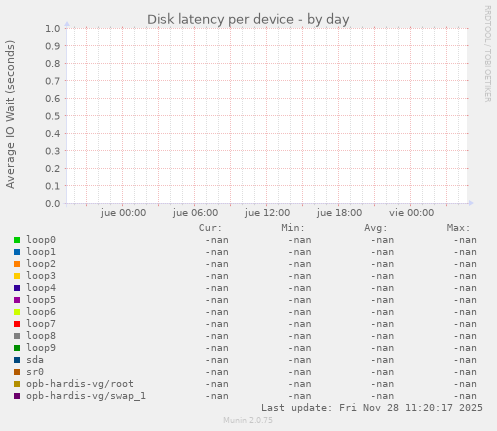The height and width of the screenshot is (431, 497).
Task: Click the jue 06:00 time axis label
Action: 195,213
